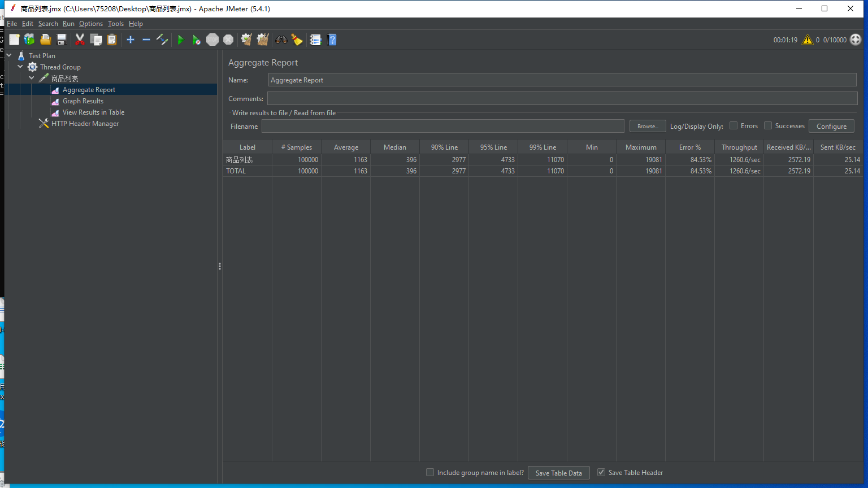Open the Templates toolbar icon
The image size is (868, 488).
[x=29, y=40]
